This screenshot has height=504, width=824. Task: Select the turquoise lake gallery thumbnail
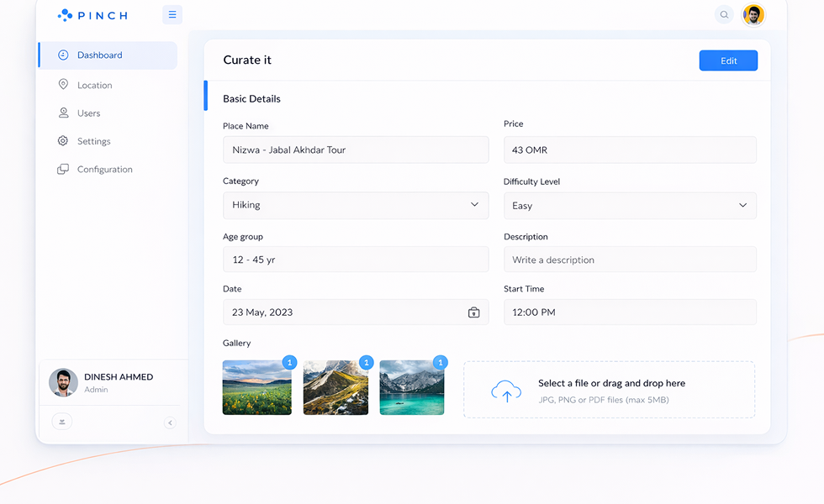click(x=411, y=388)
